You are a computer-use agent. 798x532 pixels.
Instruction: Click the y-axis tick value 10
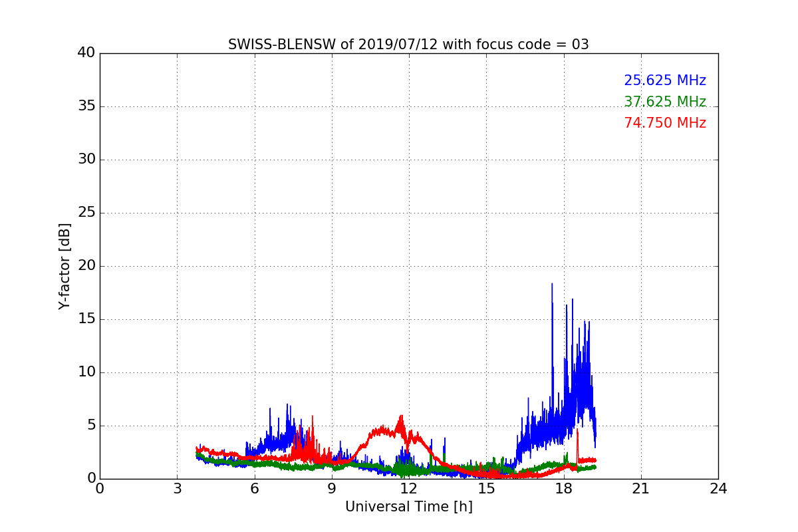click(86, 372)
